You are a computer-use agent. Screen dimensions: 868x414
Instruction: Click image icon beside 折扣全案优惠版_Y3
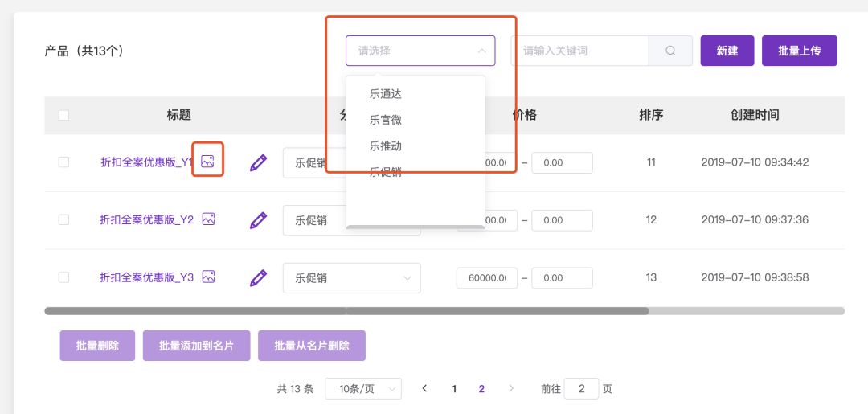208,277
